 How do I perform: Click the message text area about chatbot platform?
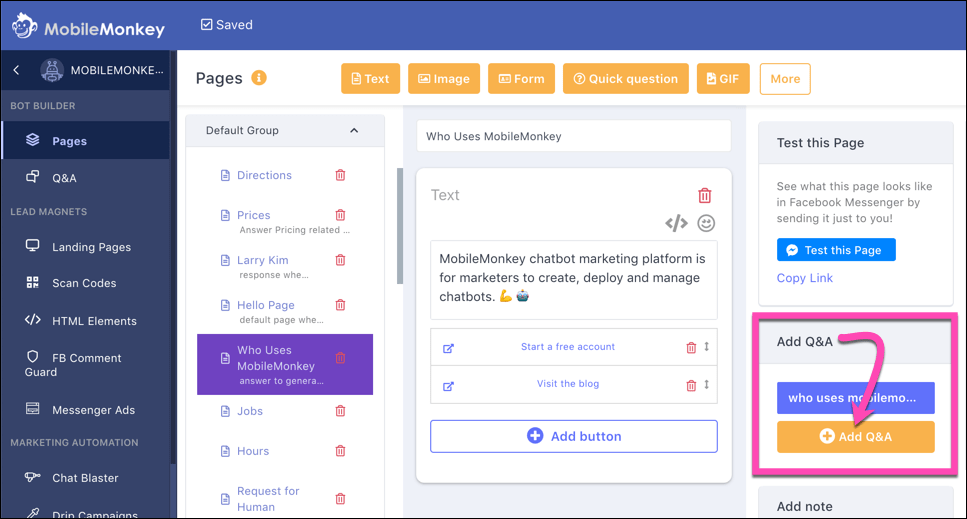pyautogui.click(x=574, y=279)
